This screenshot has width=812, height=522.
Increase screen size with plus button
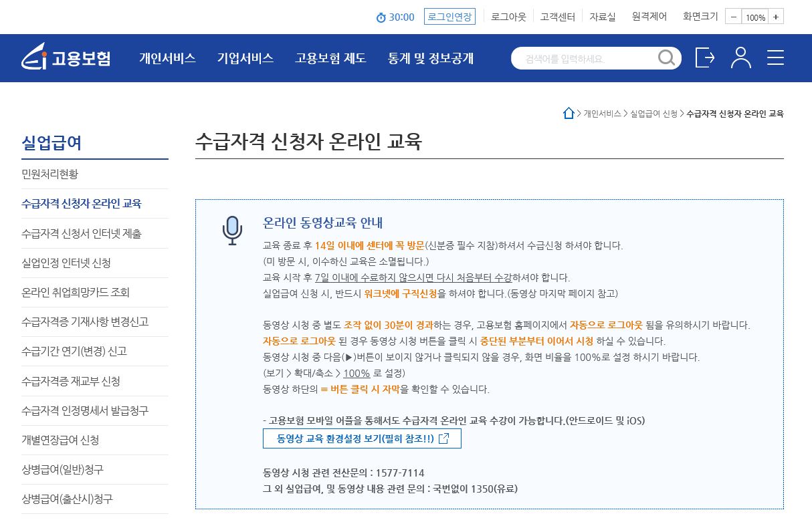775,17
